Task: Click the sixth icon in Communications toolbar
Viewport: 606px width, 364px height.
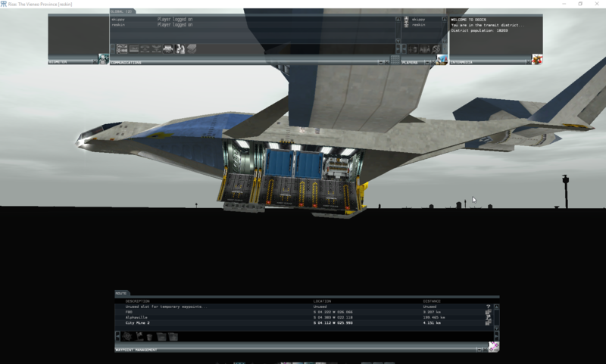Action: [180, 48]
